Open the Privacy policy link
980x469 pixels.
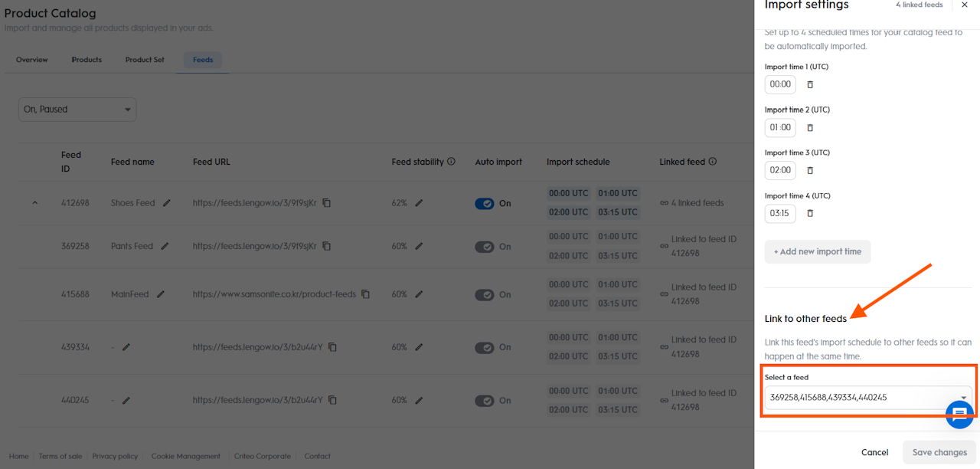click(x=115, y=456)
